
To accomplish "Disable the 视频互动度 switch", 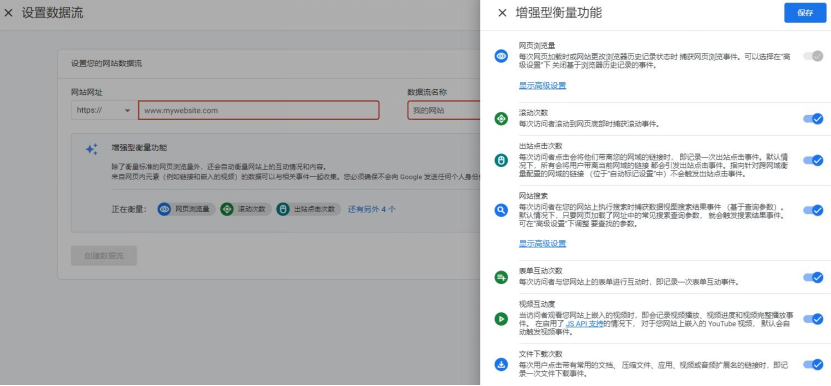I will (x=813, y=319).
